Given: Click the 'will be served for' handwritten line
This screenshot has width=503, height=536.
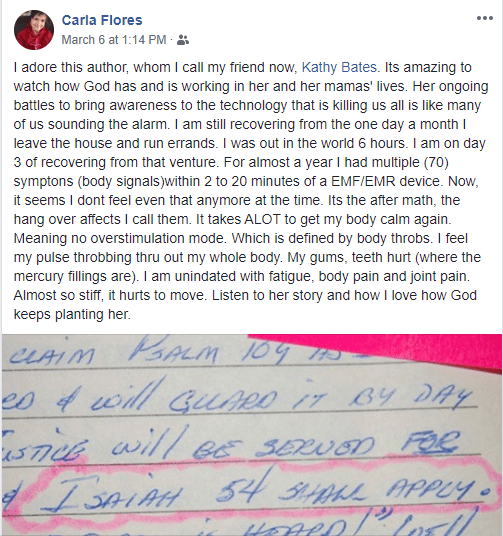Looking at the screenshot, I should [286, 444].
